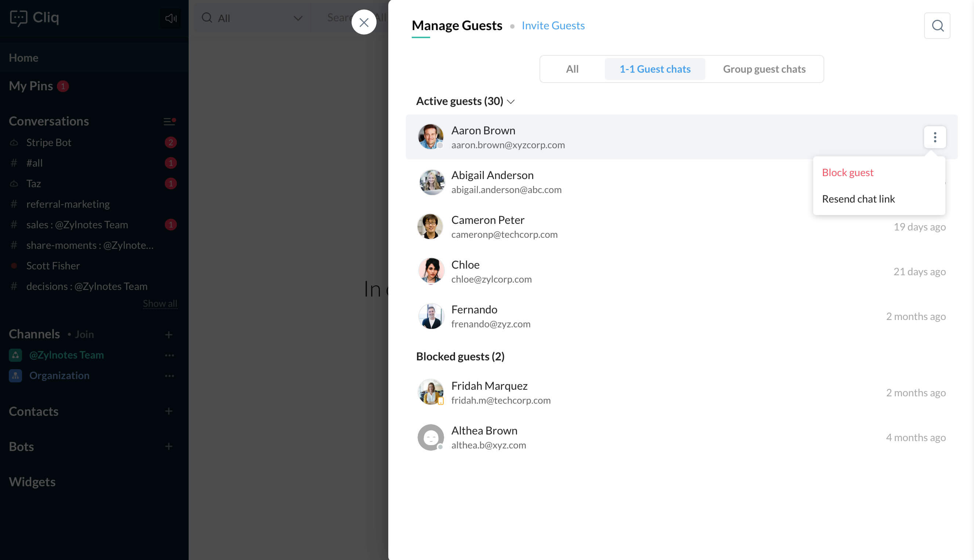This screenshot has width=974, height=560.
Task: Click the Cliq logo icon
Action: click(18, 18)
